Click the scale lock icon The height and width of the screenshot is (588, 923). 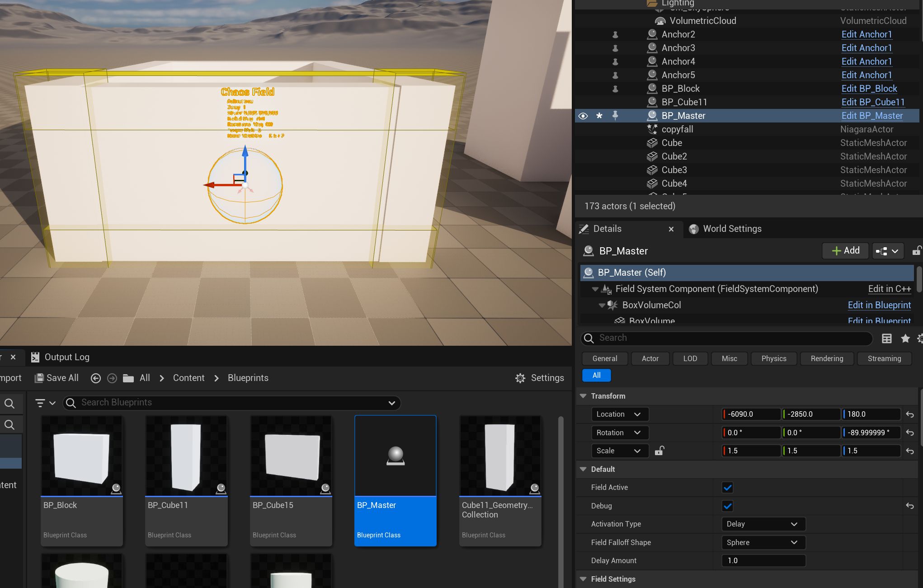click(659, 451)
